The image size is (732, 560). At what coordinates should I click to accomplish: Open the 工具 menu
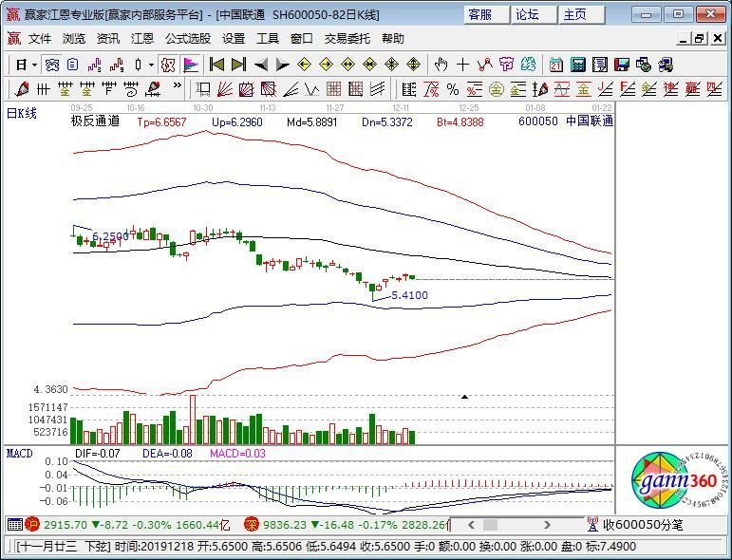tap(268, 38)
